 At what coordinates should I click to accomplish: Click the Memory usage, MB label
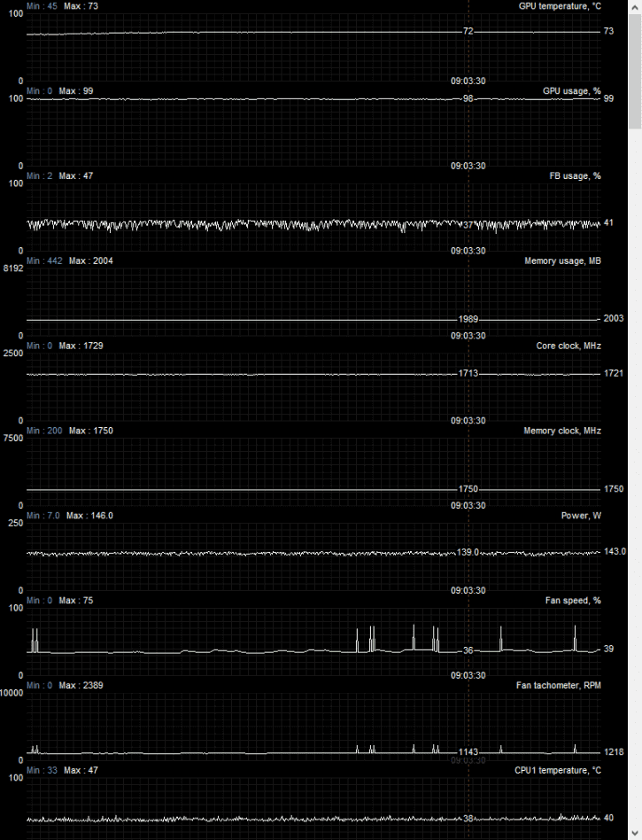562,261
